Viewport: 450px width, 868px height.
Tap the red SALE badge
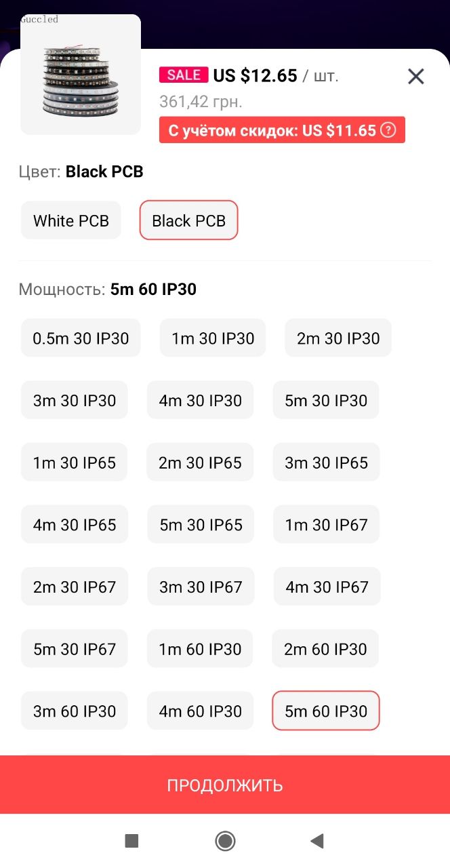click(184, 75)
